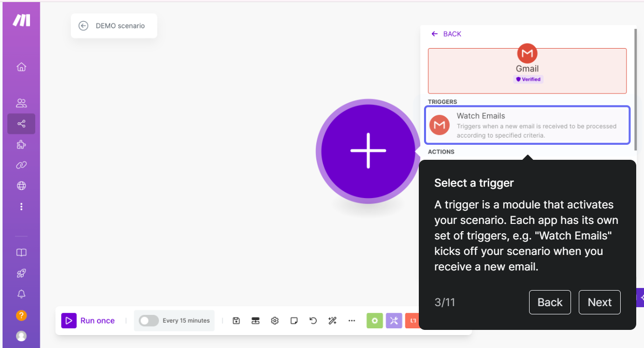
Task: Open the Home page from sidebar
Action: pos(21,67)
